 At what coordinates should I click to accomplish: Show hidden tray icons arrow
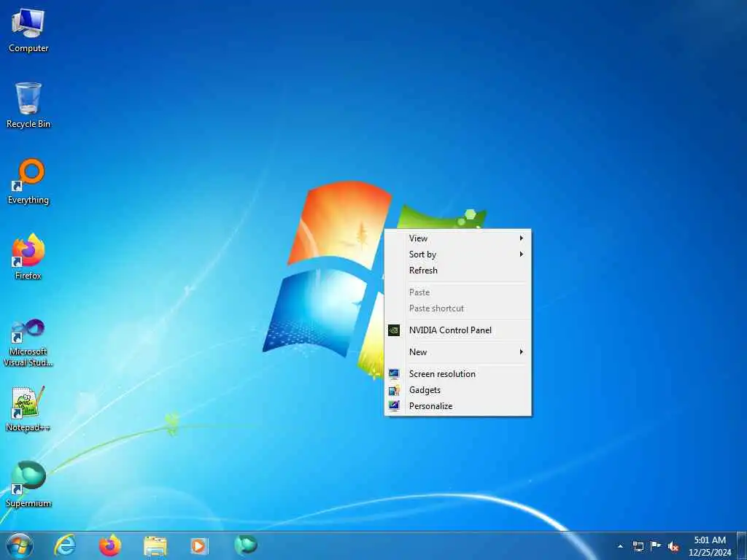pyautogui.click(x=620, y=546)
